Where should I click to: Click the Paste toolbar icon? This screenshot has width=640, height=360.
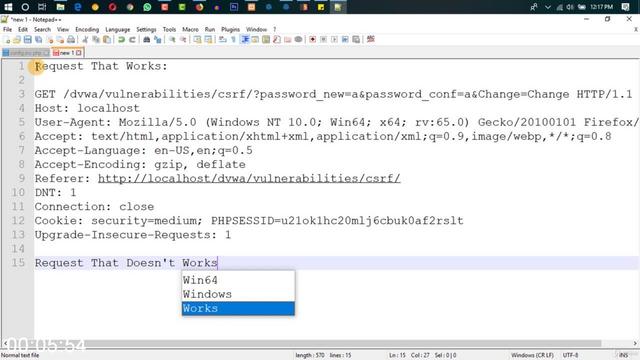coord(107,39)
